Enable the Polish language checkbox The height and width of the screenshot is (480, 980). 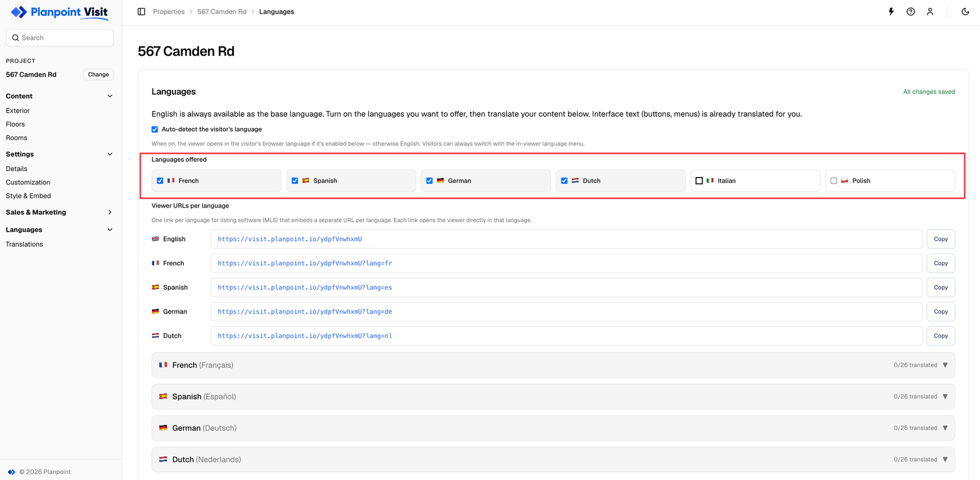(x=834, y=181)
